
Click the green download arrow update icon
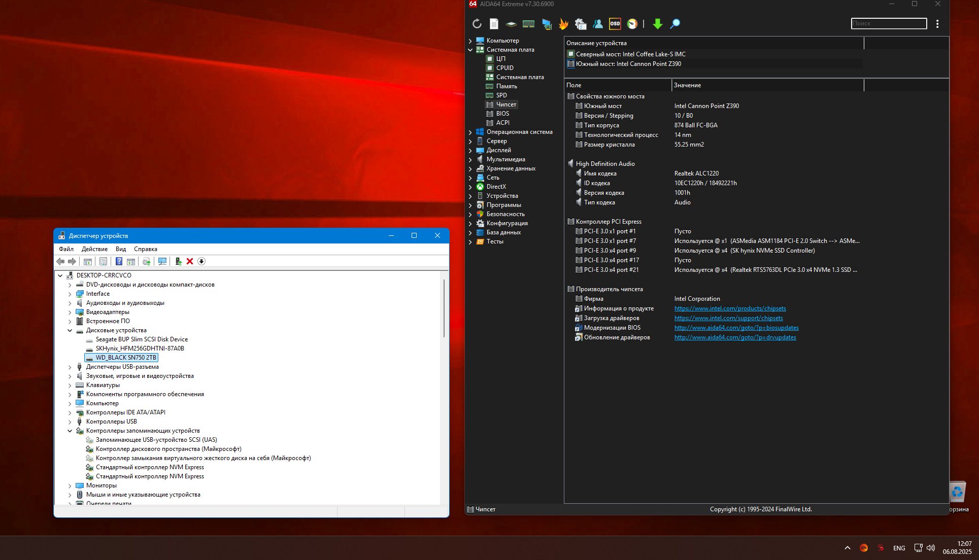[x=657, y=24]
